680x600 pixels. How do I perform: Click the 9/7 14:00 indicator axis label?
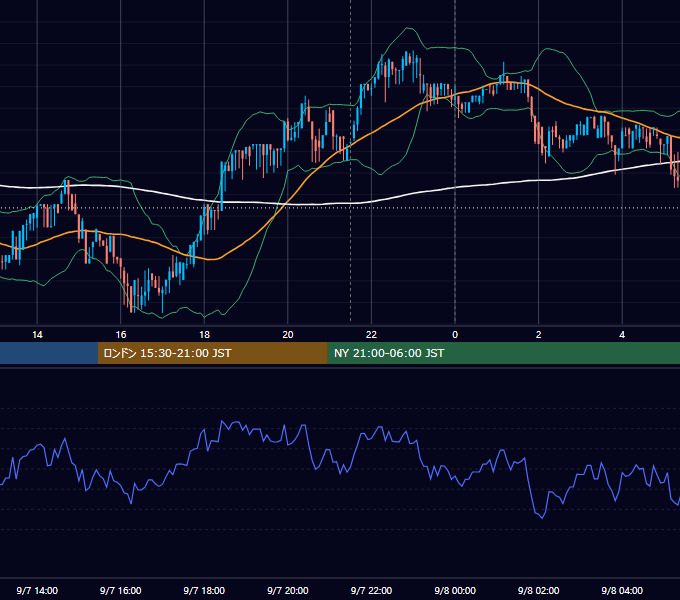click(x=37, y=590)
